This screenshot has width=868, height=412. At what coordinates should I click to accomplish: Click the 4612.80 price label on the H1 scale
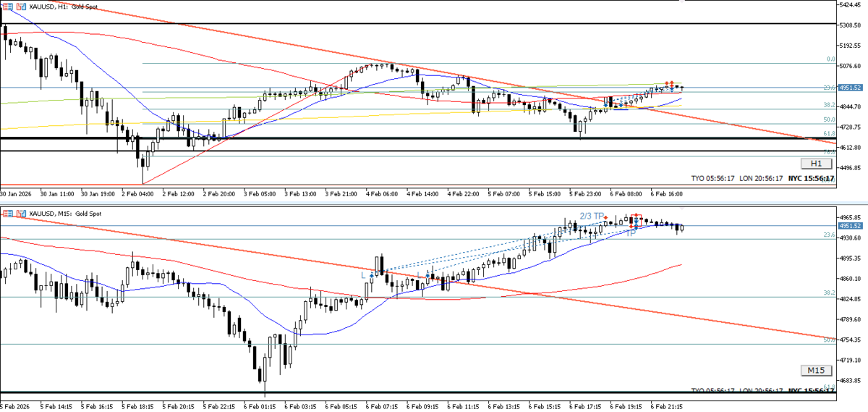851,148
